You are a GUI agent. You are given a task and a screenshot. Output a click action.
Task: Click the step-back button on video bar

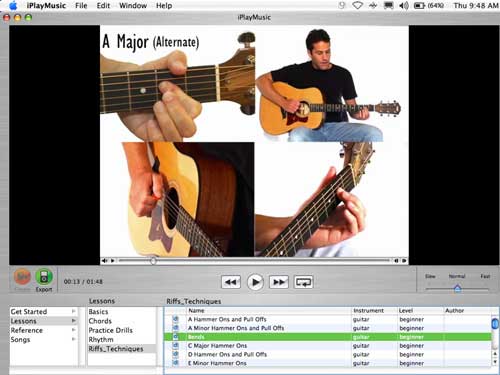coord(396,261)
